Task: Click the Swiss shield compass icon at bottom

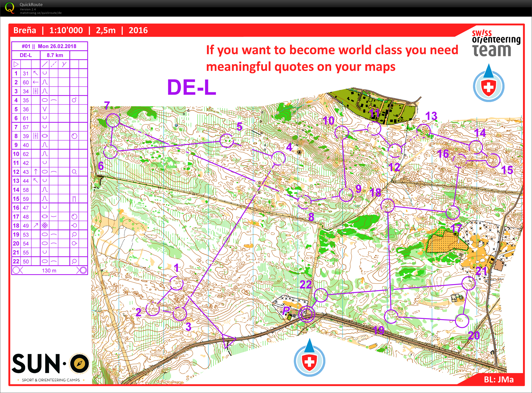Action: [x=309, y=361]
